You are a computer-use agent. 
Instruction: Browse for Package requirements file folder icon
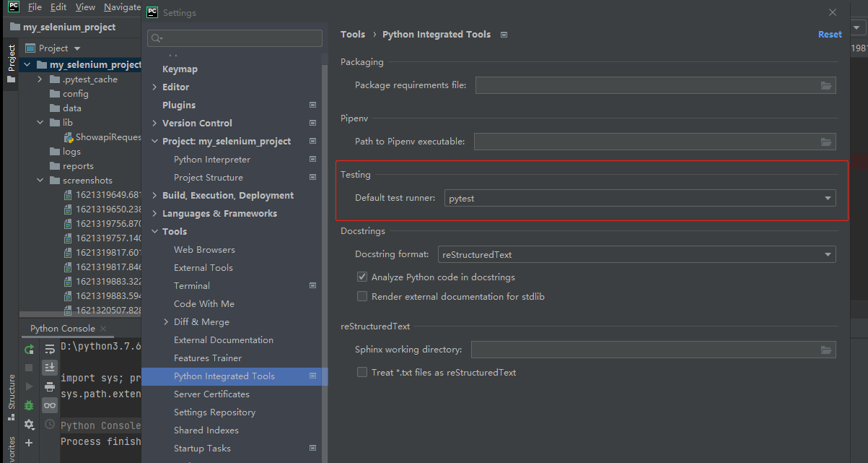pos(826,85)
